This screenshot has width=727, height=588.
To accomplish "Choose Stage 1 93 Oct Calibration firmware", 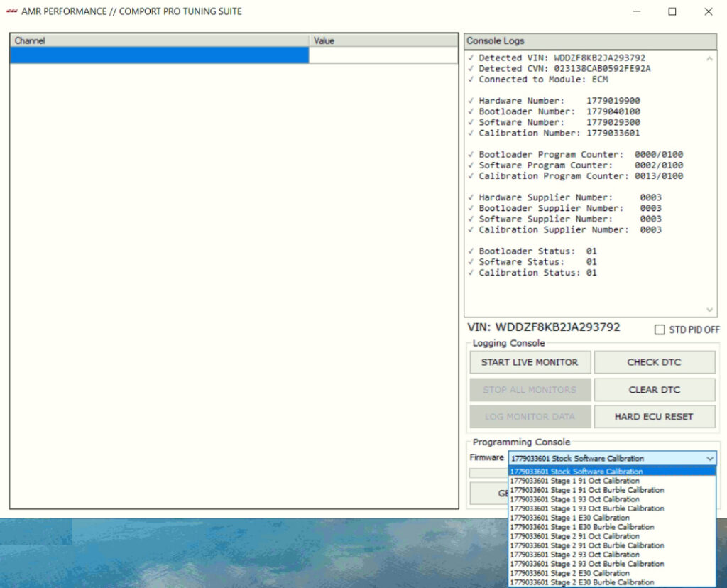I will 574,499.
